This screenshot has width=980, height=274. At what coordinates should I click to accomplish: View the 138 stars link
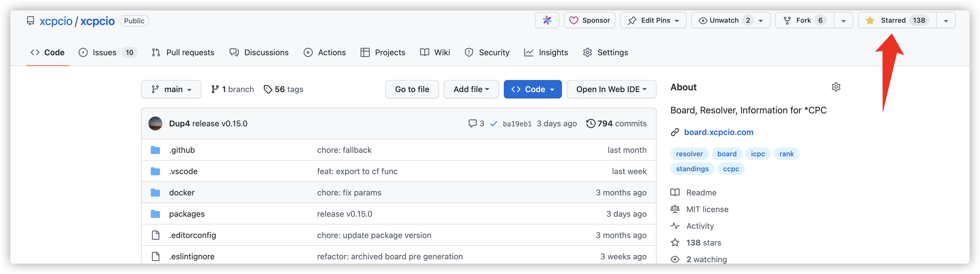(696, 243)
